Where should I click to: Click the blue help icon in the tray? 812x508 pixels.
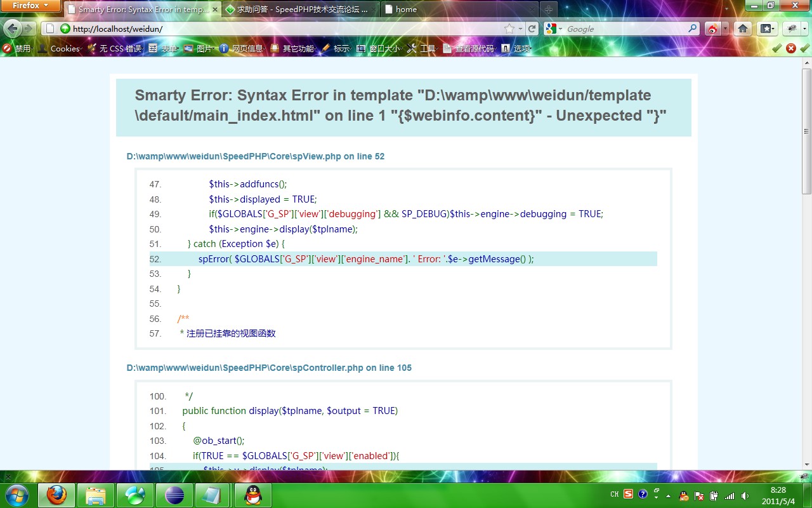tap(643, 494)
